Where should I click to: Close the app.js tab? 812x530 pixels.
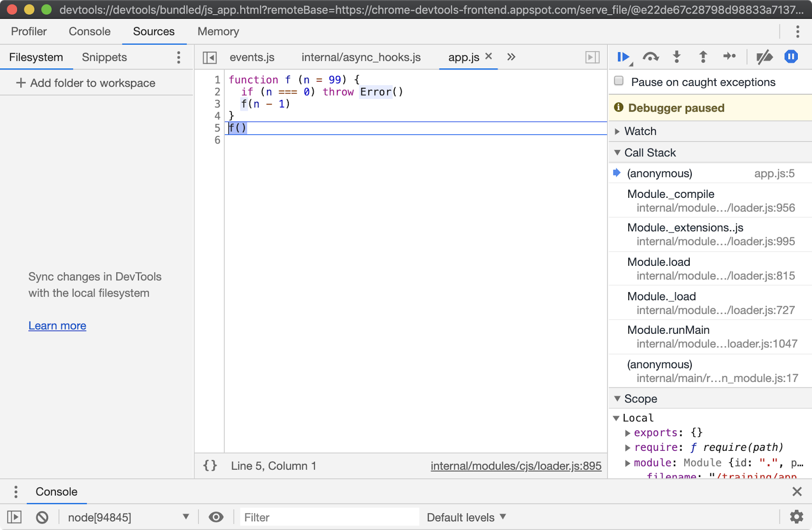pyautogui.click(x=488, y=56)
